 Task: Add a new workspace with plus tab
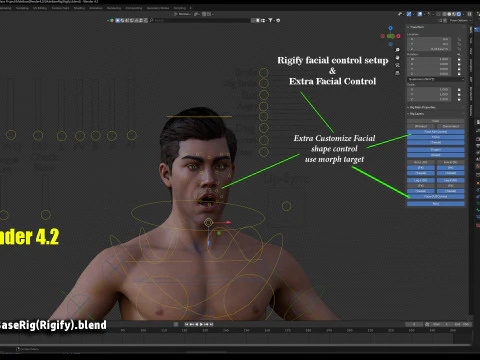click(x=191, y=8)
